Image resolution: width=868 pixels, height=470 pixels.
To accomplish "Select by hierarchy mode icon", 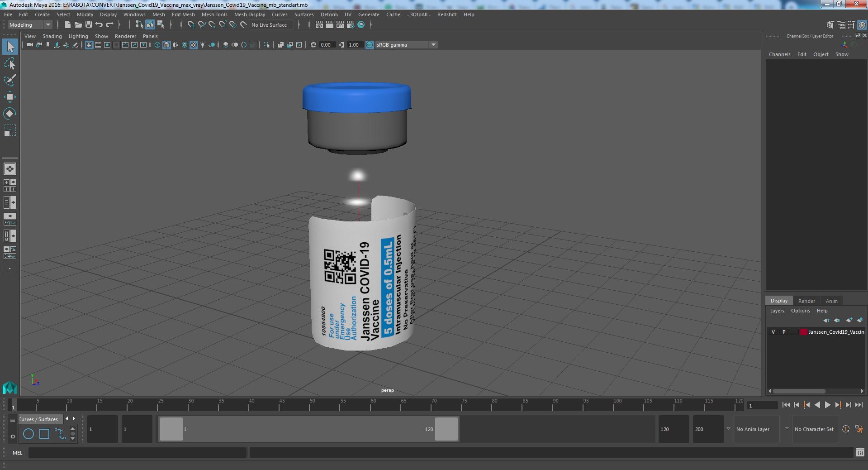I will coord(139,24).
